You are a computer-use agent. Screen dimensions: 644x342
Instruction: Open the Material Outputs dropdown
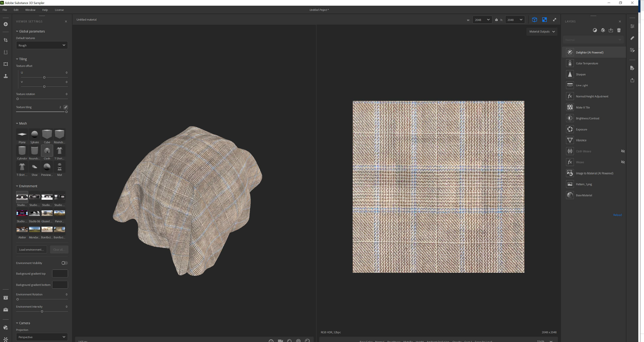coord(542,31)
